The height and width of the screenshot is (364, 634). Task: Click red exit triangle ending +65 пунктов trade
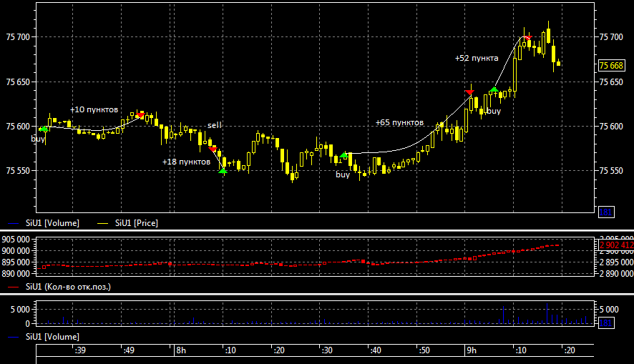pyautogui.click(x=469, y=93)
